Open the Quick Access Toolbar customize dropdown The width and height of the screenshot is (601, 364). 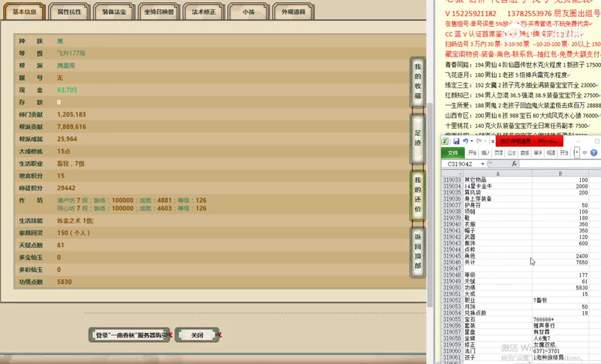coord(492,142)
